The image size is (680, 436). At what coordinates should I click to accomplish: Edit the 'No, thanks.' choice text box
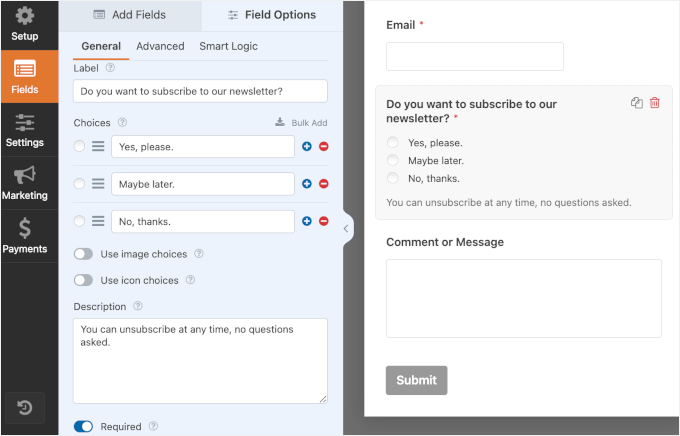[x=203, y=221]
